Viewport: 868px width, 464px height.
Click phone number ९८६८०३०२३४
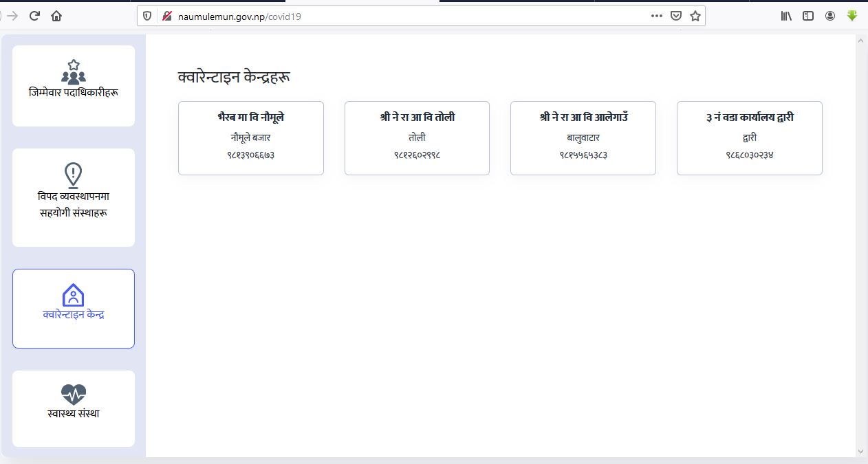[750, 155]
